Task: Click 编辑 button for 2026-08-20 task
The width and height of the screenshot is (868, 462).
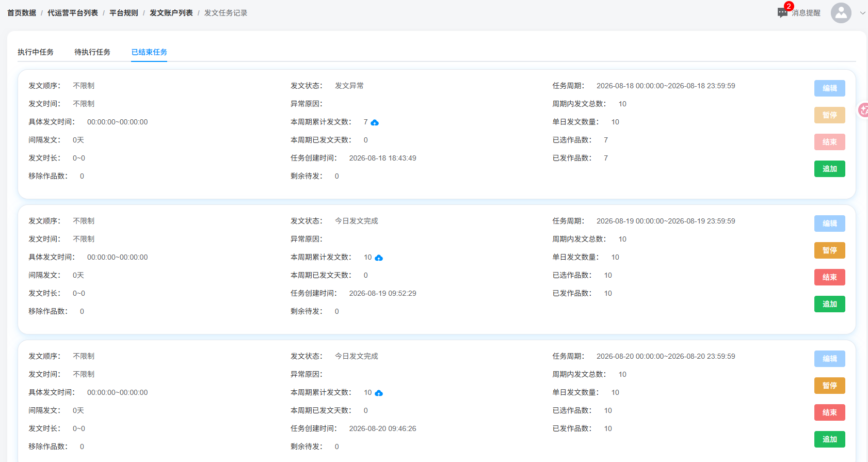Action: pos(830,359)
